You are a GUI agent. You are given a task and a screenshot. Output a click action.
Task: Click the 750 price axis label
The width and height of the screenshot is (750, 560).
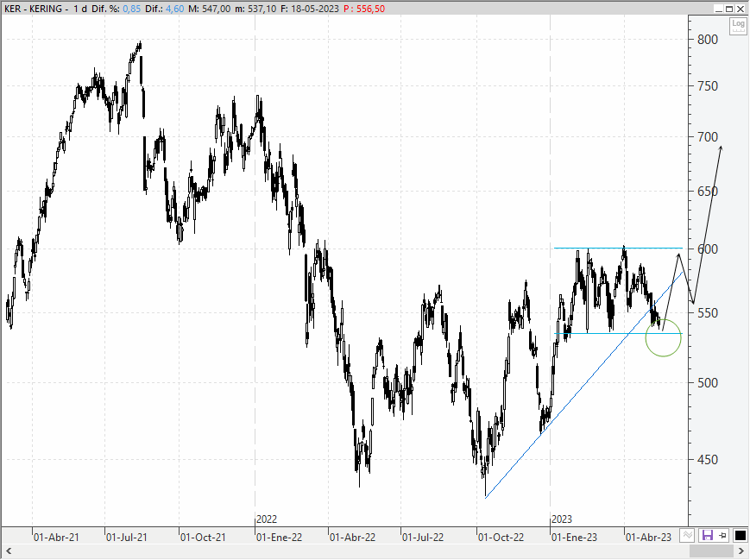(x=708, y=86)
